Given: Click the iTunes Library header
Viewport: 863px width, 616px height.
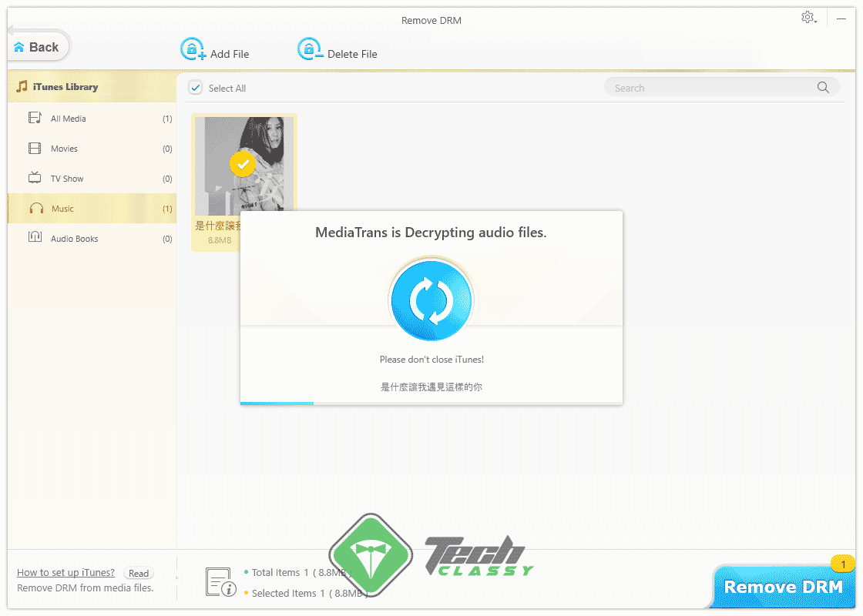Looking at the screenshot, I should pyautogui.click(x=65, y=87).
